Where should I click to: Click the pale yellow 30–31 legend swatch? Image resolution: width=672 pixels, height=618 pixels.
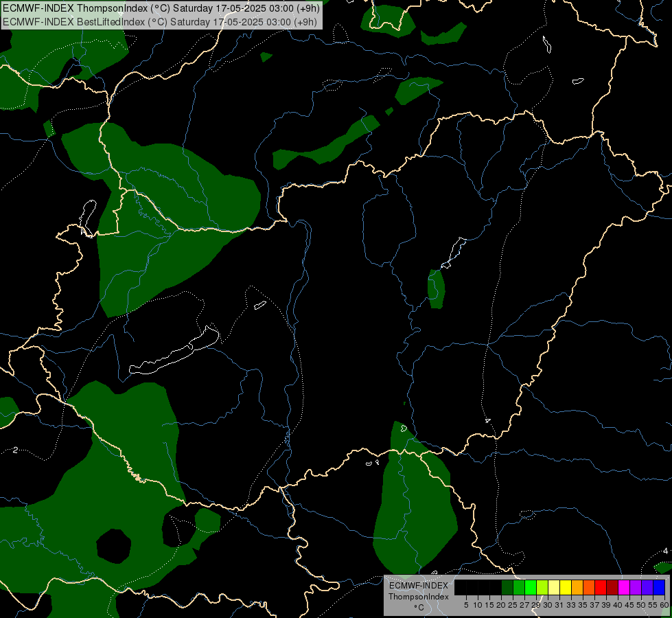(x=554, y=587)
